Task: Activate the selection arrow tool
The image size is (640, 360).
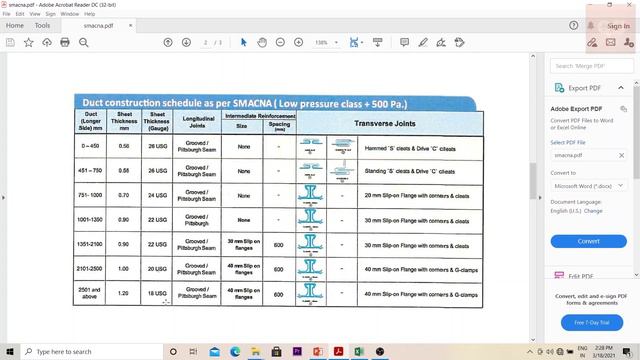Action: click(x=244, y=42)
